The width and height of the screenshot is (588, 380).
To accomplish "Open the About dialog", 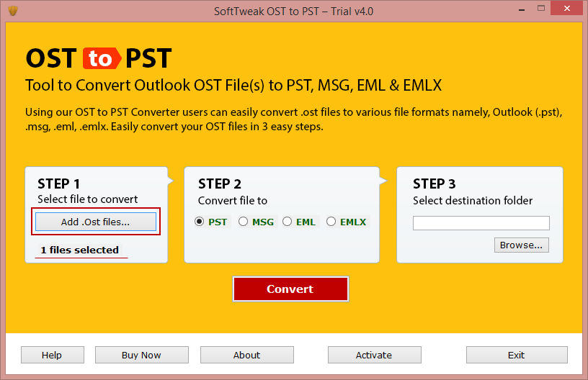I will (246, 355).
